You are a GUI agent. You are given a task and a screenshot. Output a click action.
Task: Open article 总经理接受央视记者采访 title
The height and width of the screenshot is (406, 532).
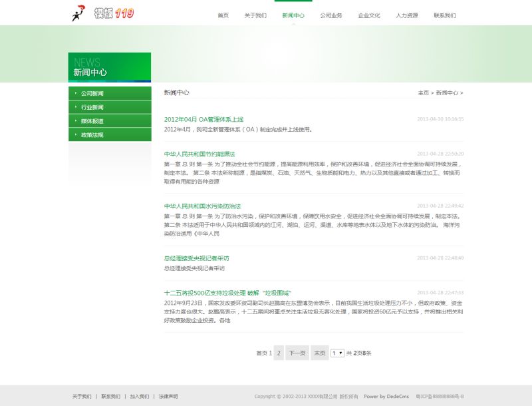pos(196,258)
